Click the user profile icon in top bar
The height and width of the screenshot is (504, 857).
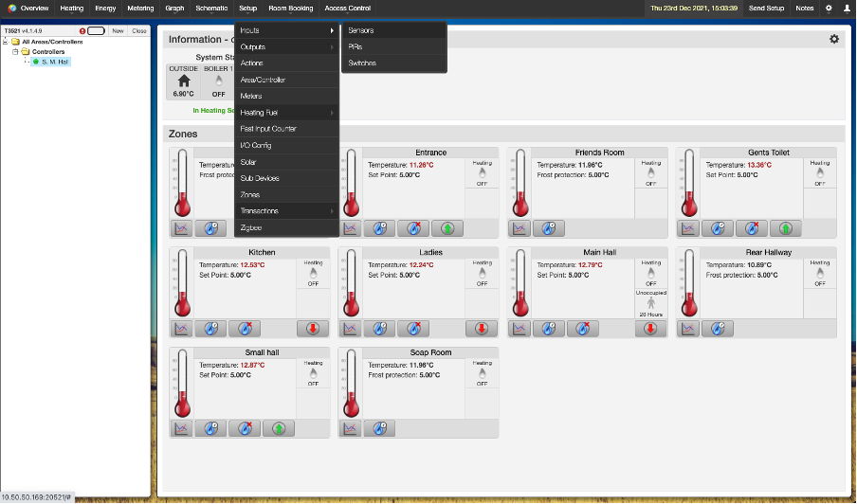(847, 8)
